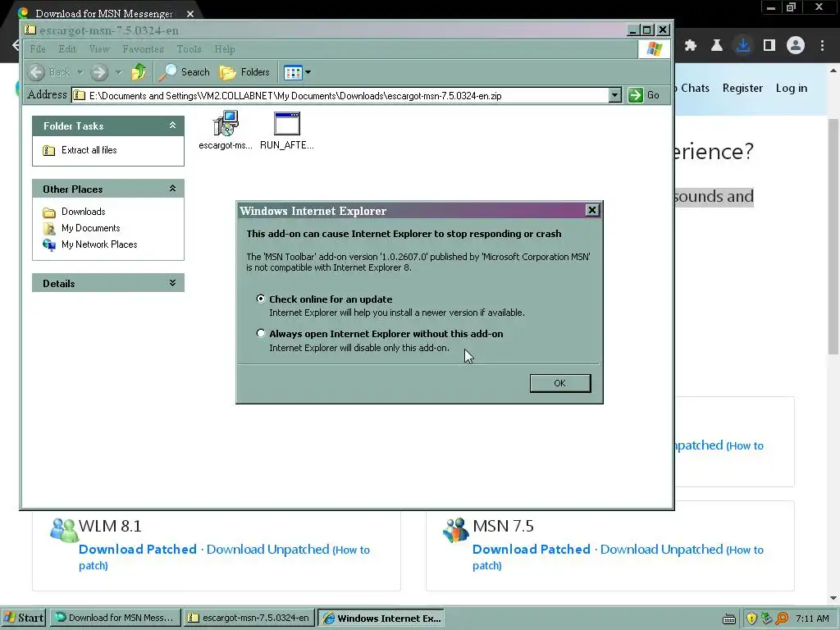Viewport: 840px width, 630px height.
Task: Open My Network Places link
Action: (x=99, y=244)
